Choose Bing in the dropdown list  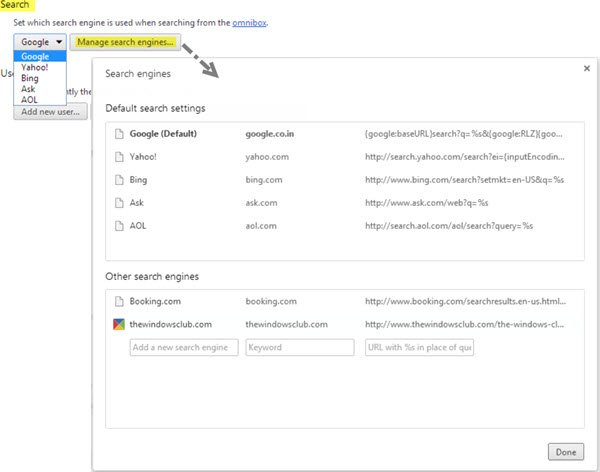[x=30, y=78]
